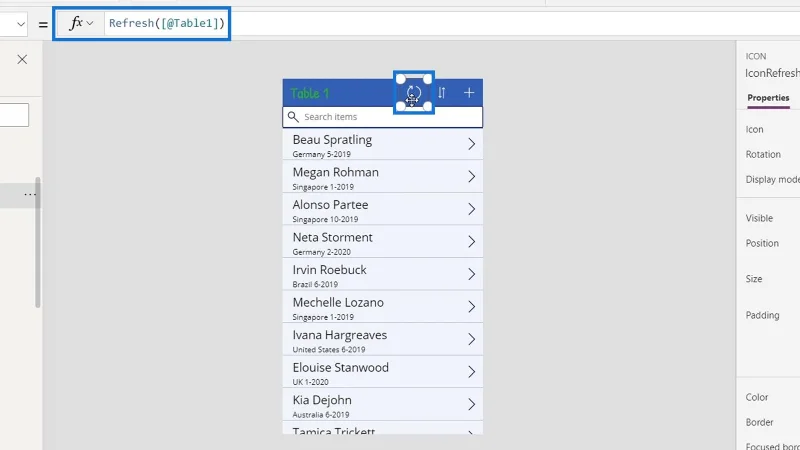This screenshot has width=800, height=450.
Task: Click the left pane search input box
Action: click(14, 115)
